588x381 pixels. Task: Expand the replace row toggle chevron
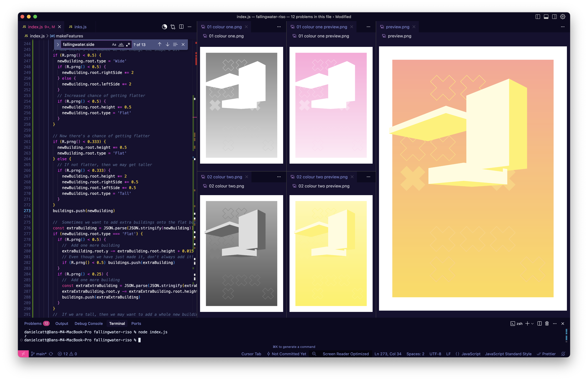point(58,44)
